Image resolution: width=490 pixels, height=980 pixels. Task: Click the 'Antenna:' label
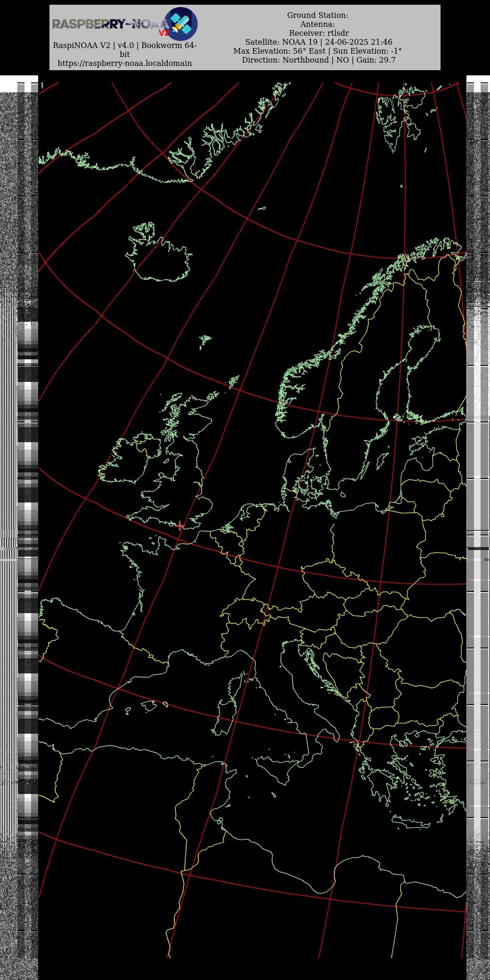pos(318,24)
